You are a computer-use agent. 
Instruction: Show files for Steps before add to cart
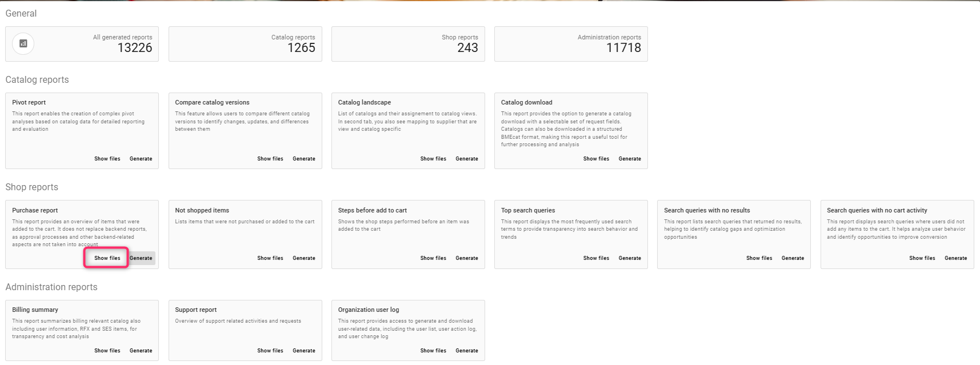433,258
